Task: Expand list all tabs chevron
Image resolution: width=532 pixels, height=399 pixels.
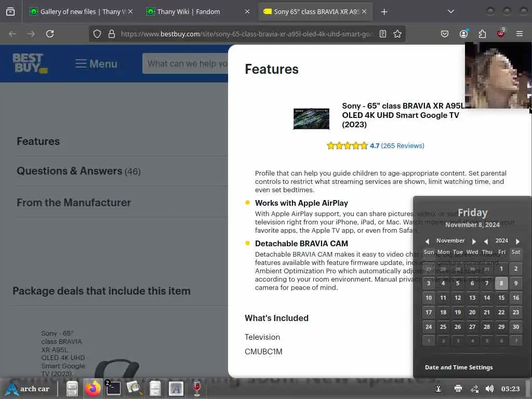Action: tap(450, 12)
